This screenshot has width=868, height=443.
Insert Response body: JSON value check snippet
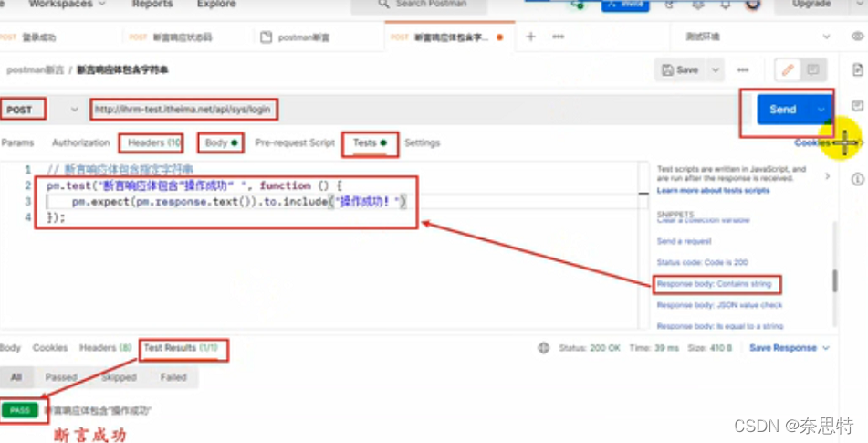pos(719,305)
